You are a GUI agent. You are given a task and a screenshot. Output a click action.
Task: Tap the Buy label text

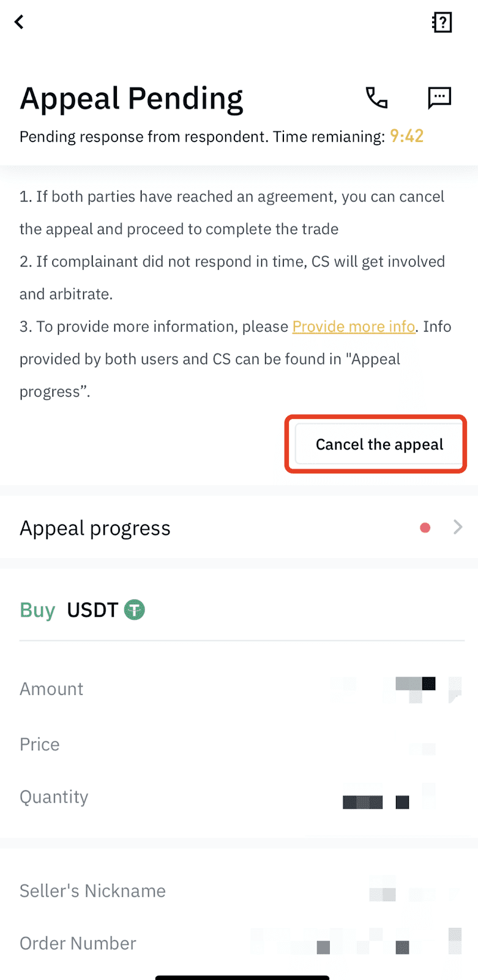pos(37,611)
